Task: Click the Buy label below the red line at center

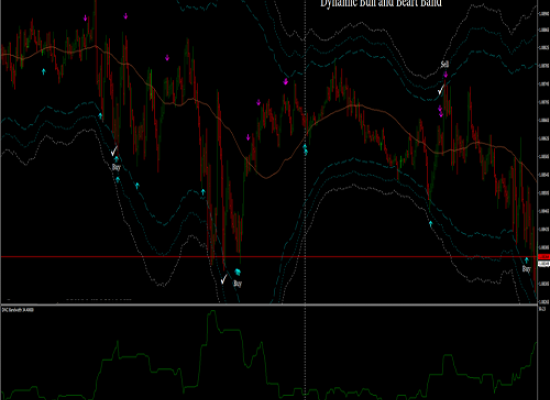Action: tap(237, 283)
